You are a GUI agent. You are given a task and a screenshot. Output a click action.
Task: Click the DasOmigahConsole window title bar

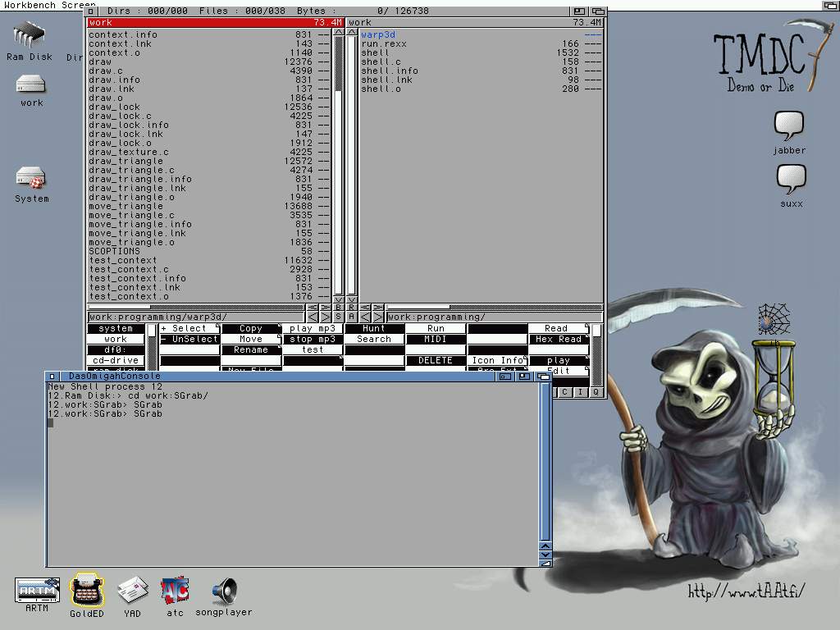click(x=276, y=376)
